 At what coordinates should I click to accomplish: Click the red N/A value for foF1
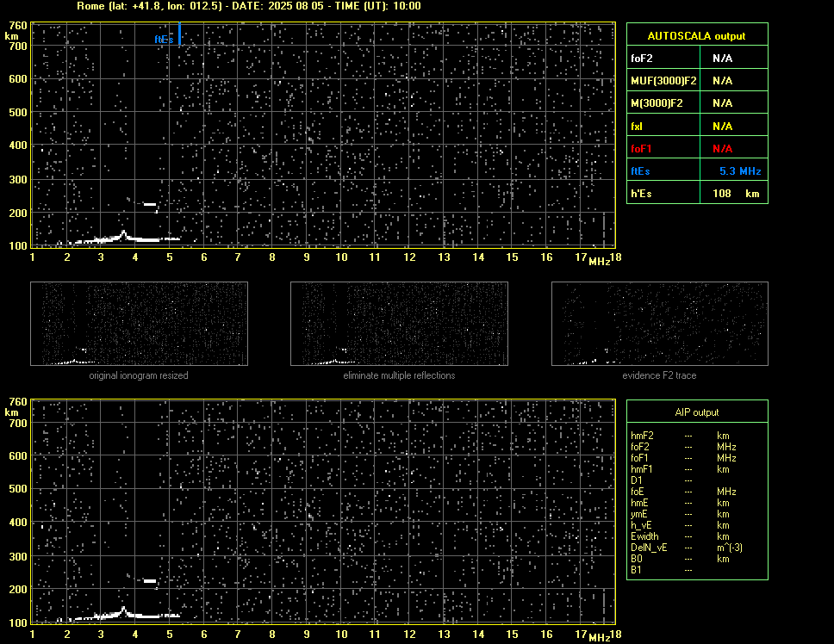[722, 149]
